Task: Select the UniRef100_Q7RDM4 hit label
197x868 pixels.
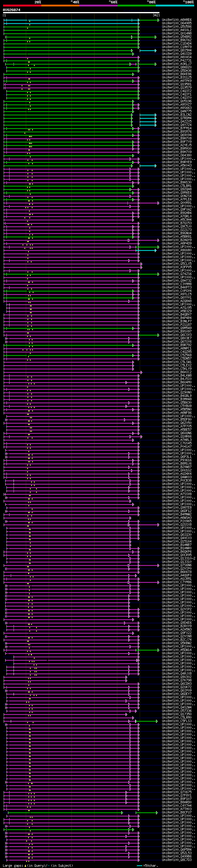Action: coord(177,118)
